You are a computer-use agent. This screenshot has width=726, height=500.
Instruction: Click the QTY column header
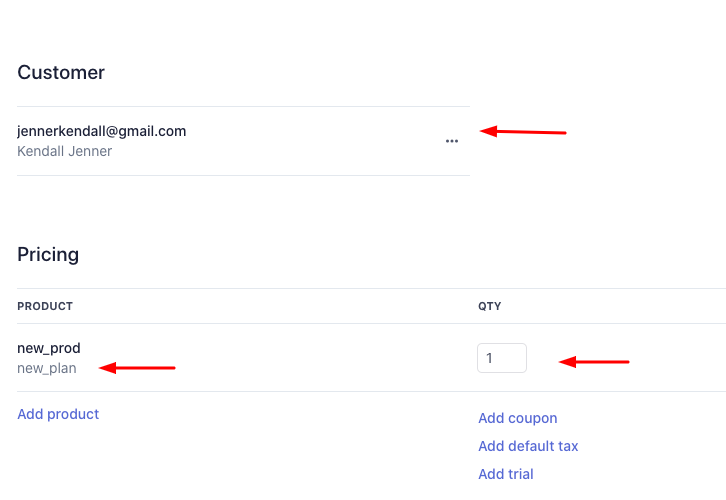[x=489, y=306]
